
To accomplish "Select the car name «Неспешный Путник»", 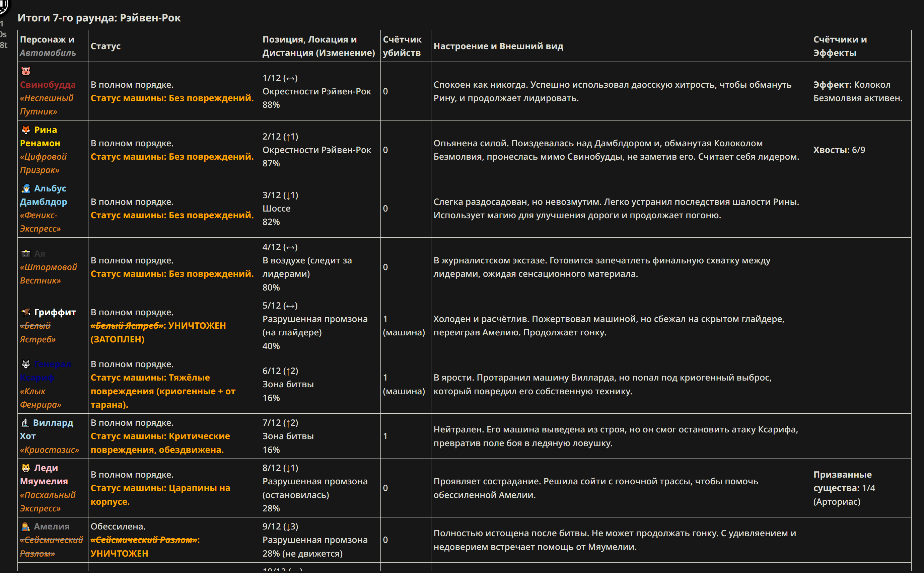I will click(x=46, y=105).
